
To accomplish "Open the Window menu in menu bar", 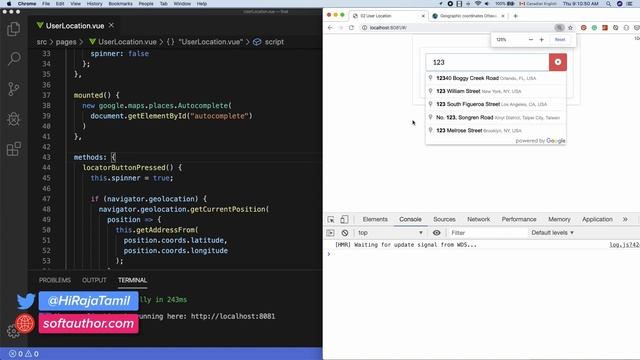I will [182, 4].
